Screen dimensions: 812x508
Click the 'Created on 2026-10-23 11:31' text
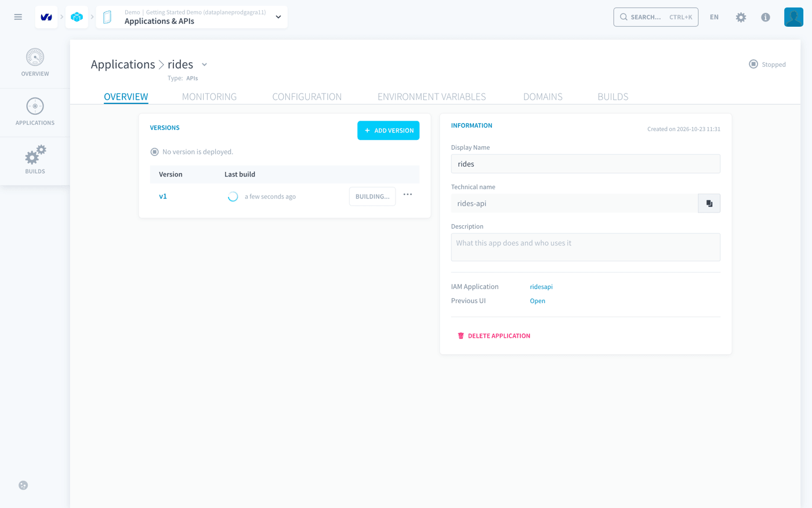[x=684, y=129]
